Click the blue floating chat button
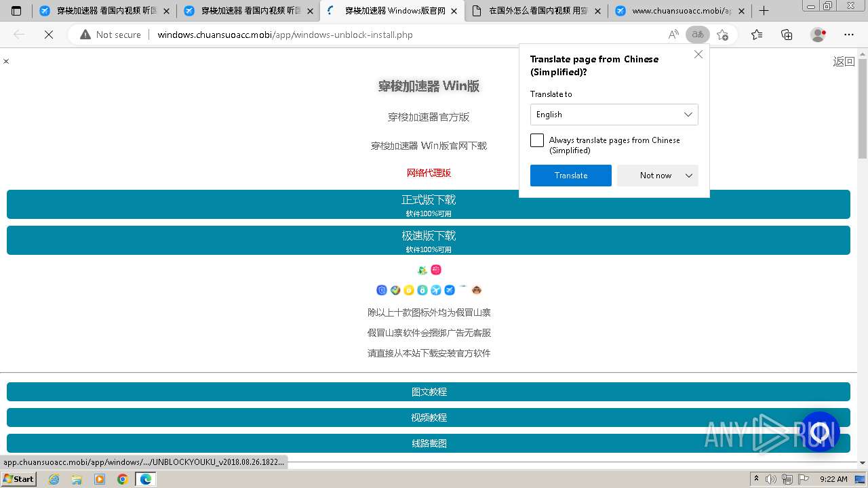This screenshot has width=868, height=488. (x=821, y=431)
